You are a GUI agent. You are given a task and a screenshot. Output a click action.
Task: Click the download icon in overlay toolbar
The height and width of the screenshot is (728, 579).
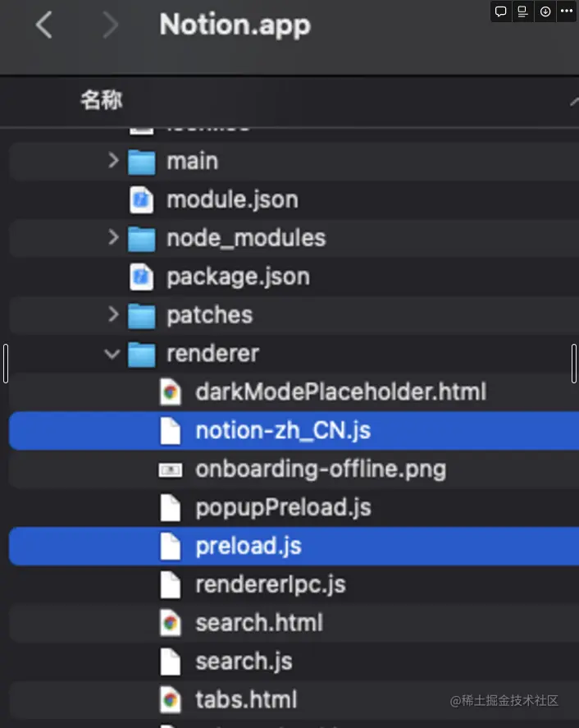(545, 11)
